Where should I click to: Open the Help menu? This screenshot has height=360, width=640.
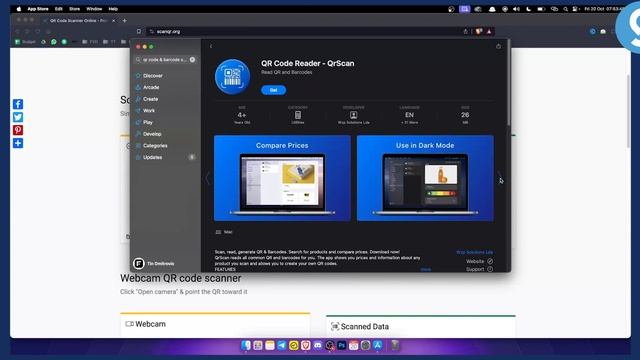[113, 9]
